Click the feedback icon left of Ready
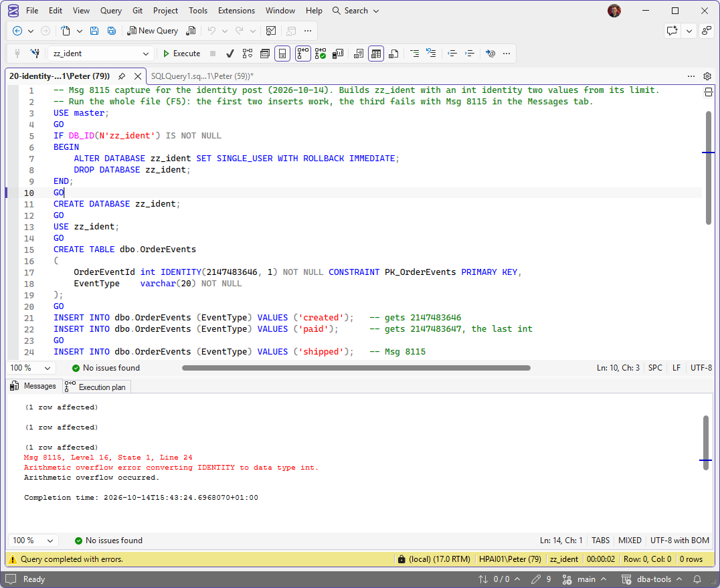The width and height of the screenshot is (720, 588). [11, 579]
